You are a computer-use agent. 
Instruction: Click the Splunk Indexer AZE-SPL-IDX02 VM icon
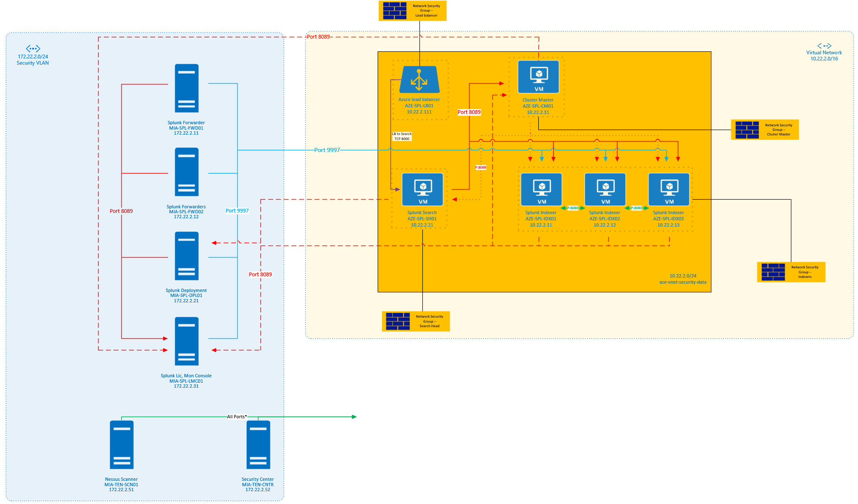(x=605, y=189)
